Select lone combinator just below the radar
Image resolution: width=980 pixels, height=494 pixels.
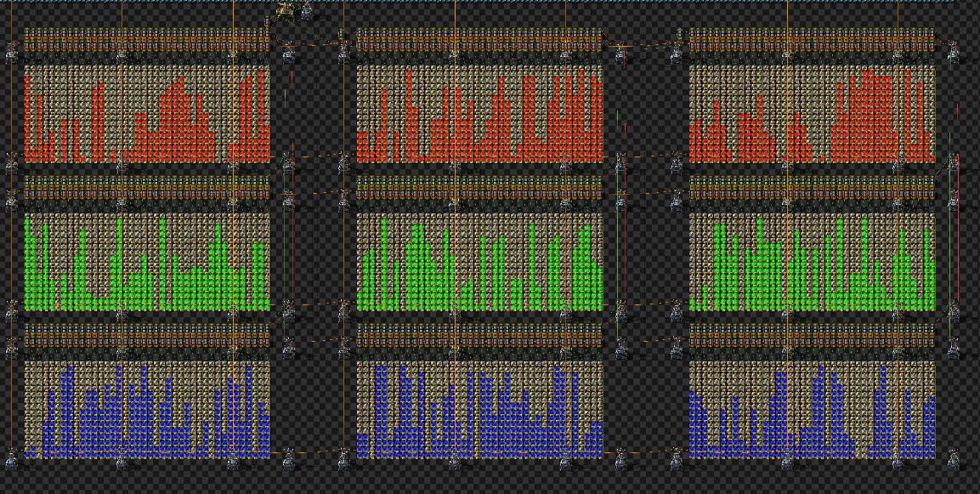(268, 23)
